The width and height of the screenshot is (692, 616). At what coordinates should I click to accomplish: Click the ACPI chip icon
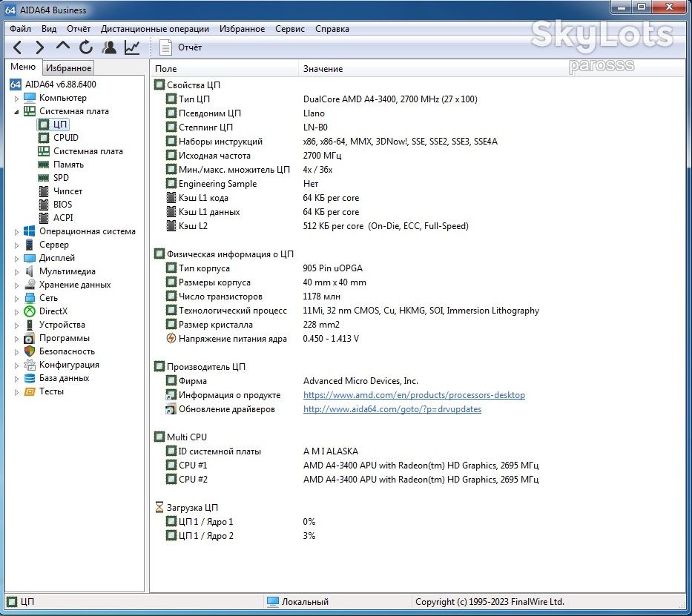44,217
